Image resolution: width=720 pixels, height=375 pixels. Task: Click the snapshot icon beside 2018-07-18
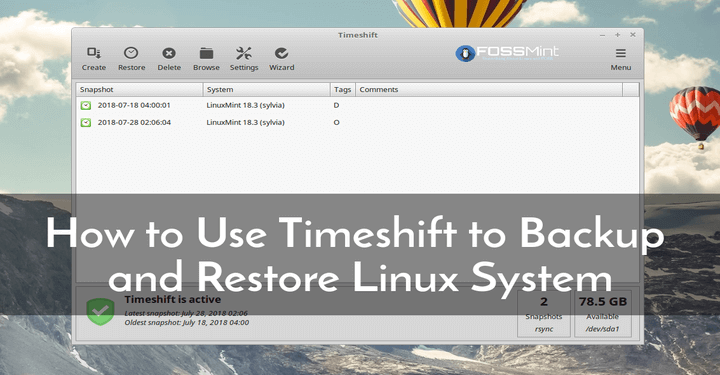[86, 106]
